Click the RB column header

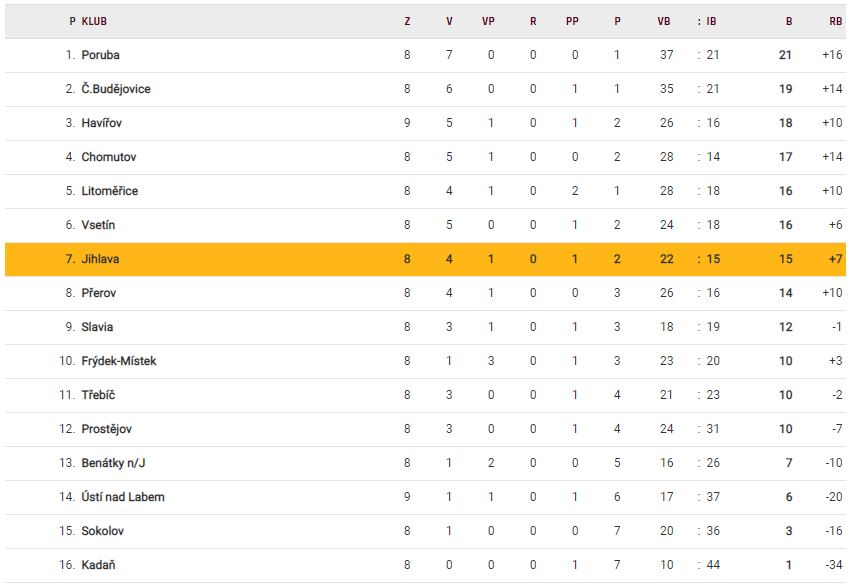click(835, 21)
